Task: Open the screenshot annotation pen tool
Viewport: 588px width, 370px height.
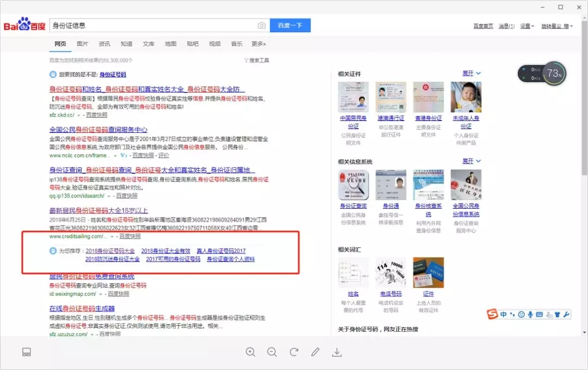Action: tap(314, 352)
